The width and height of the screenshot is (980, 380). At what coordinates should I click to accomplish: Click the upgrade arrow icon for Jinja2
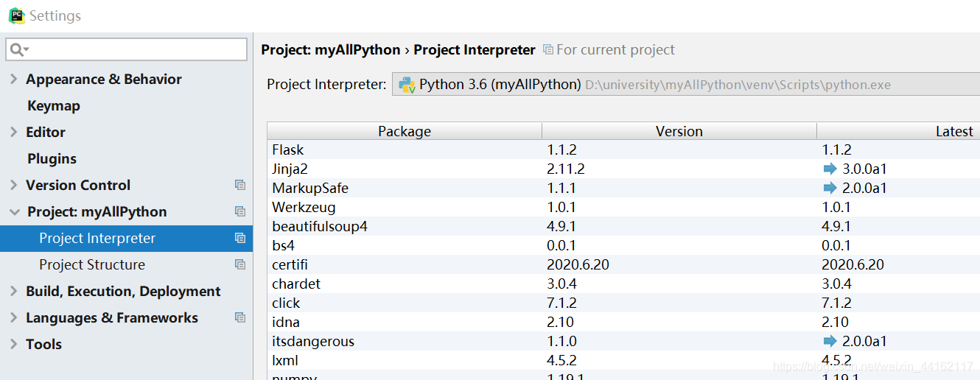tap(830, 169)
